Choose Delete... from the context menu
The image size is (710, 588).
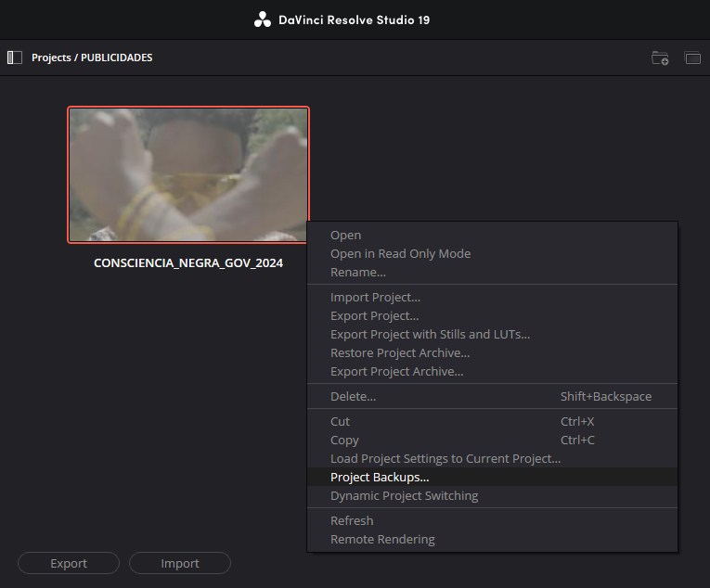pos(492,396)
